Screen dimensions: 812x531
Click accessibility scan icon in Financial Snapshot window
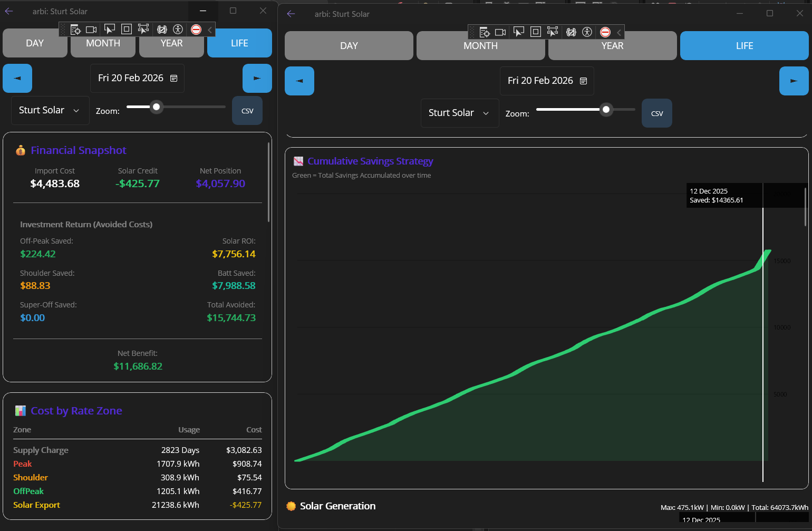click(x=178, y=30)
